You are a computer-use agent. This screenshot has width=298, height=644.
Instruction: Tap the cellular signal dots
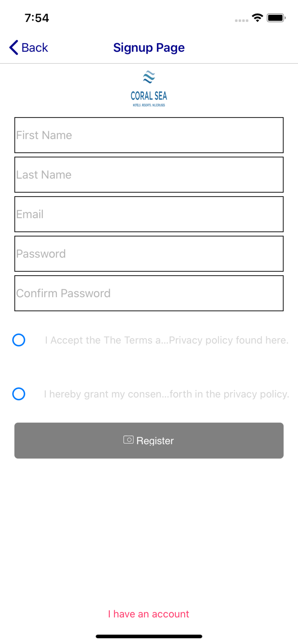pyautogui.click(x=241, y=21)
